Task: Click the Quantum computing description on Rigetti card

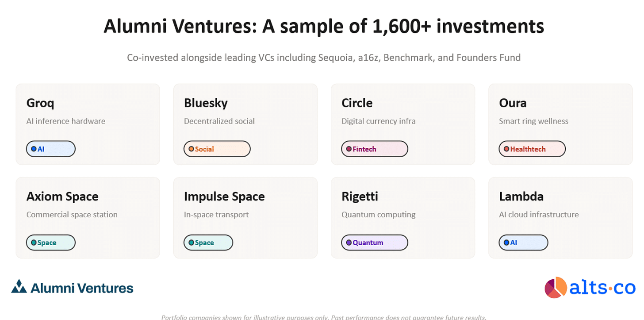Action: (378, 215)
